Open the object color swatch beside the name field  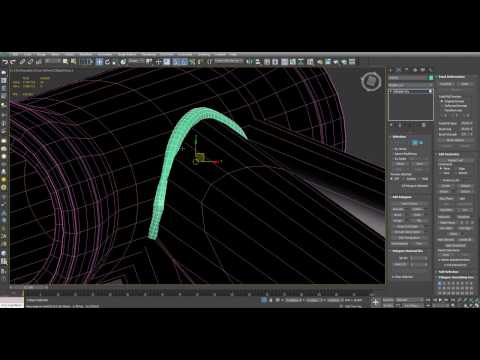pos(430,78)
